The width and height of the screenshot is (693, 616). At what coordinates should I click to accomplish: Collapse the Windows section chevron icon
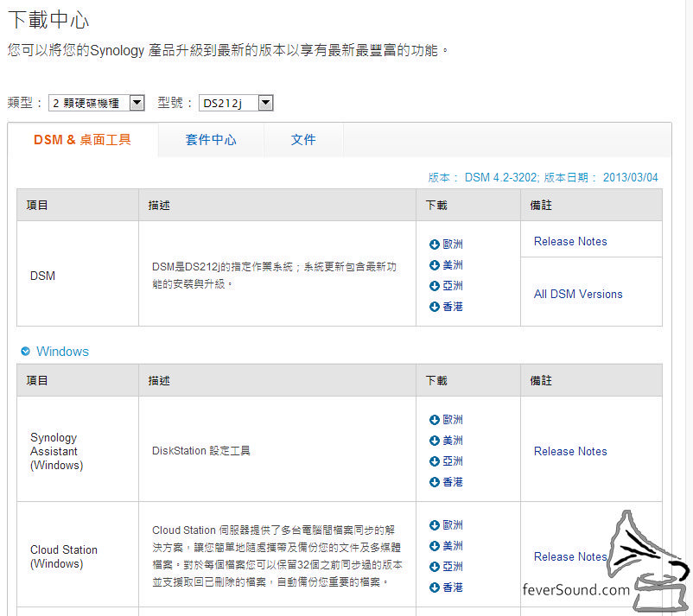pyautogui.click(x=26, y=352)
